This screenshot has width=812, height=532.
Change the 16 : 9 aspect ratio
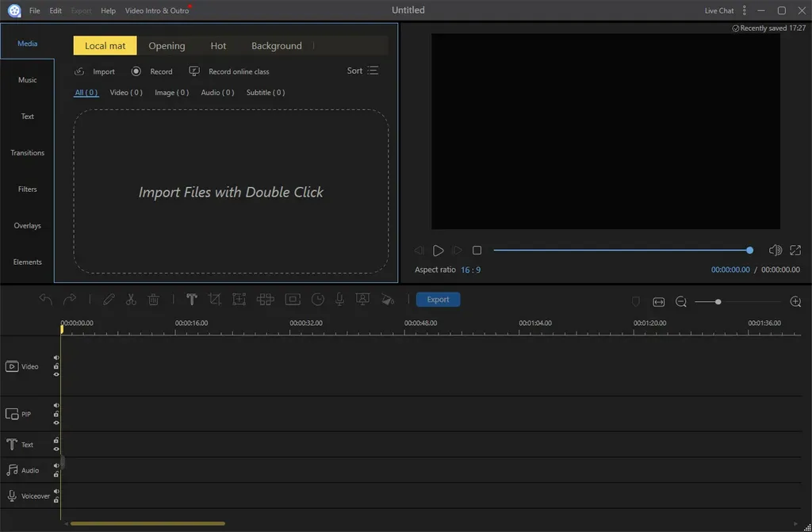click(471, 270)
